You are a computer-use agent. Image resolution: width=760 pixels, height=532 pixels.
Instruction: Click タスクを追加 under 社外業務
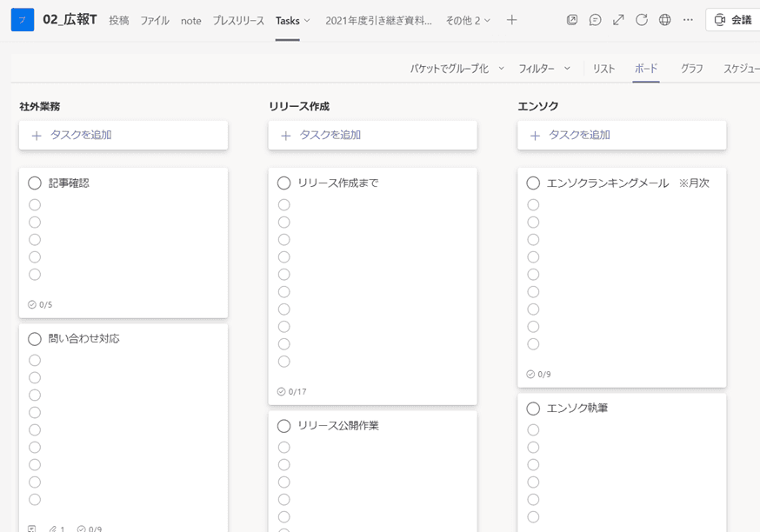123,136
